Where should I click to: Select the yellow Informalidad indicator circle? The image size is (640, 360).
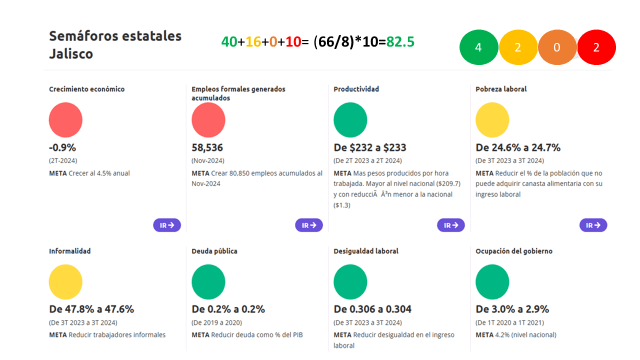point(66,282)
